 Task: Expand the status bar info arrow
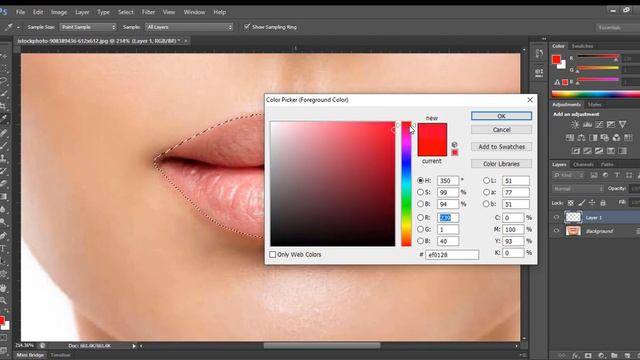tap(134, 346)
